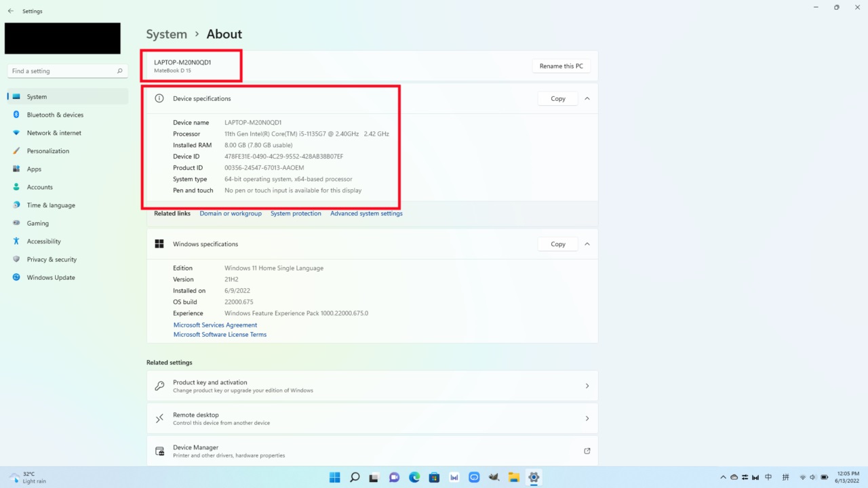Click the Remote desktop icon
Viewport: 868px width, 488px height.
(159, 418)
